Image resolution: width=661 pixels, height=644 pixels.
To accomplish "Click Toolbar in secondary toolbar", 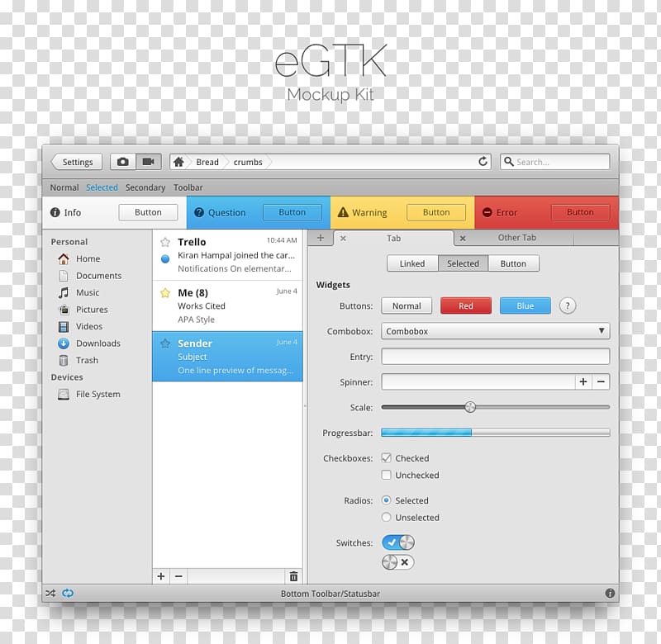I will [188, 187].
